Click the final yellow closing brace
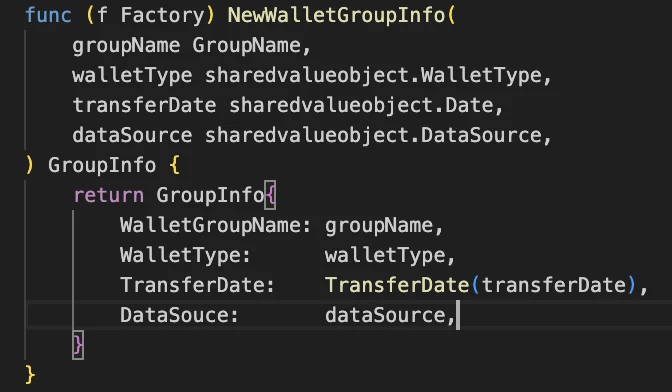672x392 pixels. pos(30,375)
